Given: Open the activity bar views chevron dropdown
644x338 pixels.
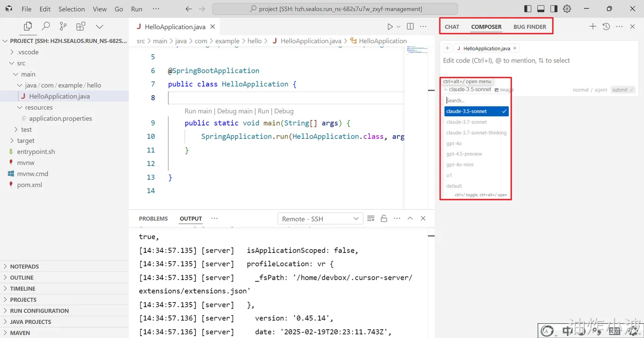Looking at the screenshot, I should point(99,26).
